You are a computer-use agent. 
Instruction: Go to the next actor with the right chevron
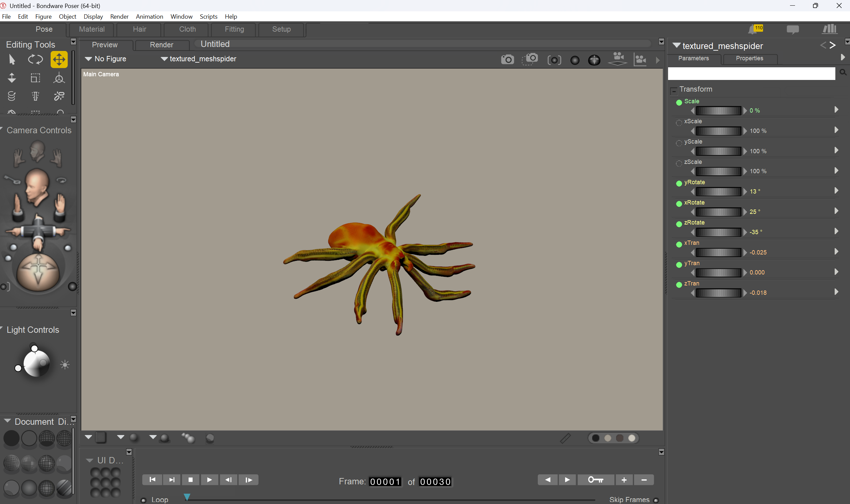click(832, 45)
